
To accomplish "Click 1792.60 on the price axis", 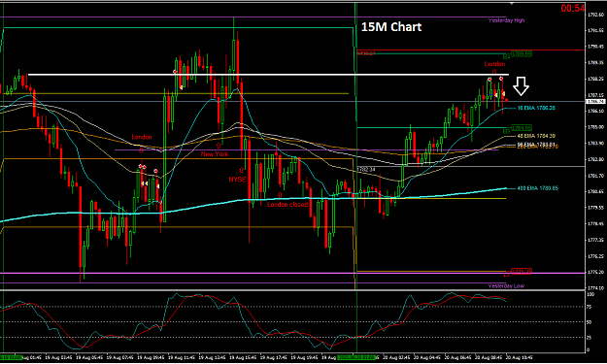I will pos(595,15).
